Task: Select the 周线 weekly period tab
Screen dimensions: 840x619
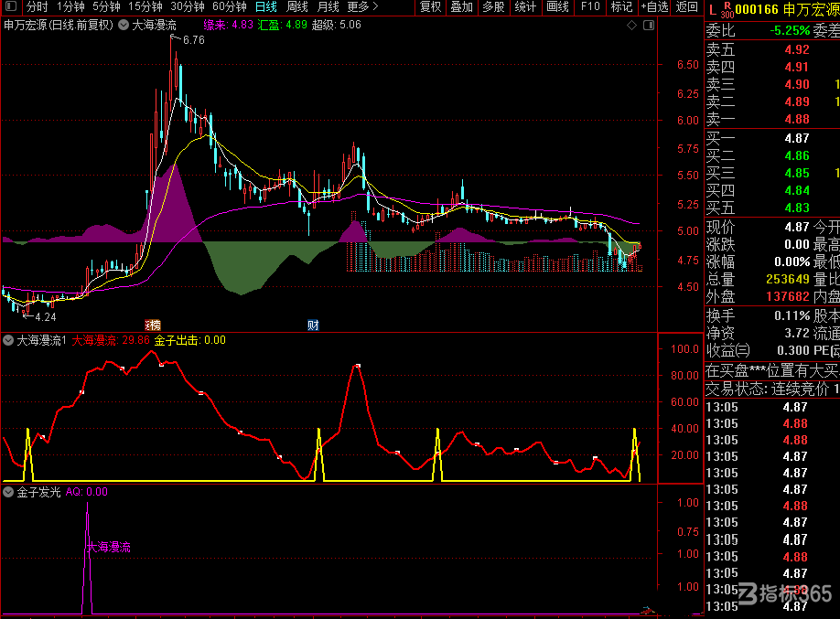Action: point(296,7)
